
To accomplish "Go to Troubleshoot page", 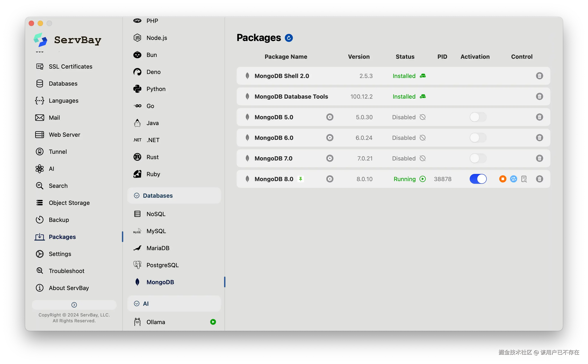I will coord(66,271).
